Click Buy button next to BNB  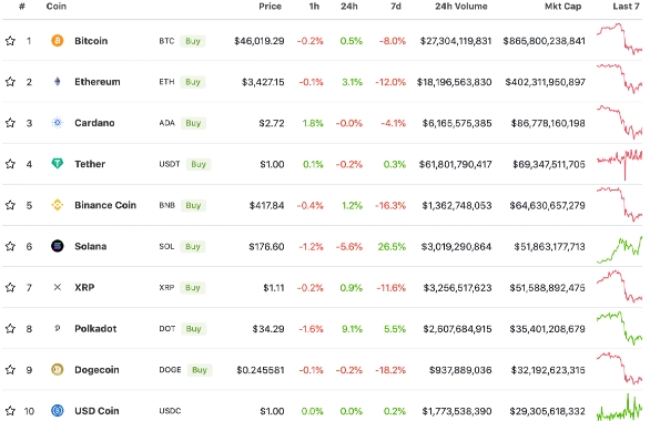click(193, 205)
